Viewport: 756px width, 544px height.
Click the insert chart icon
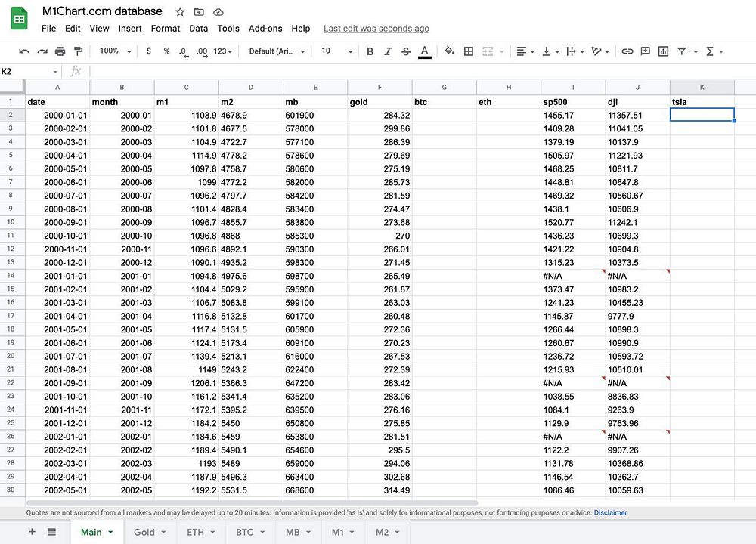tap(664, 51)
